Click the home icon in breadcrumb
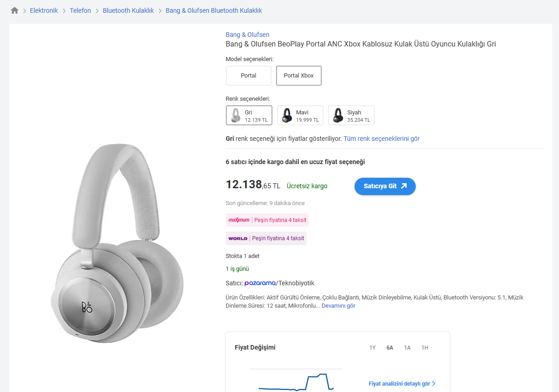 tap(15, 10)
